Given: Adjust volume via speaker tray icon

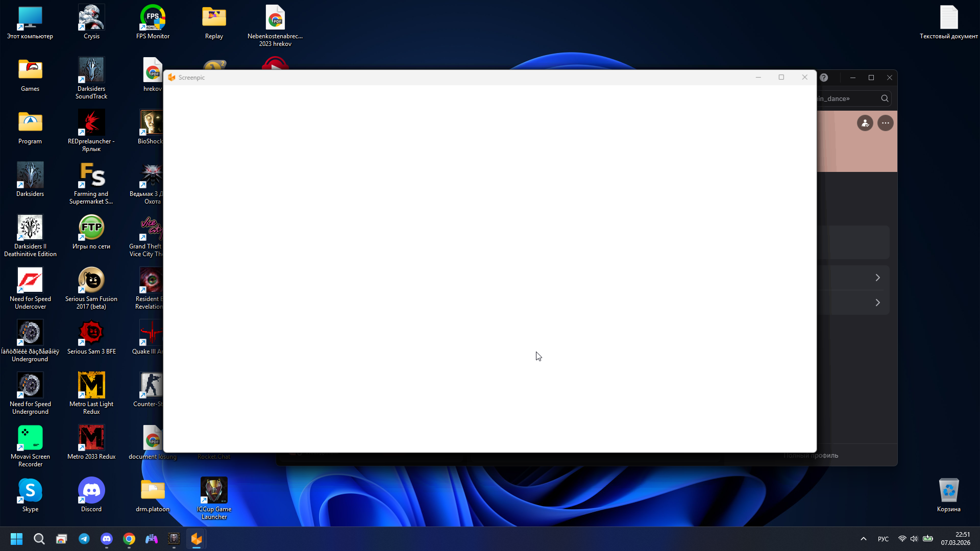Looking at the screenshot, I should pos(914,539).
